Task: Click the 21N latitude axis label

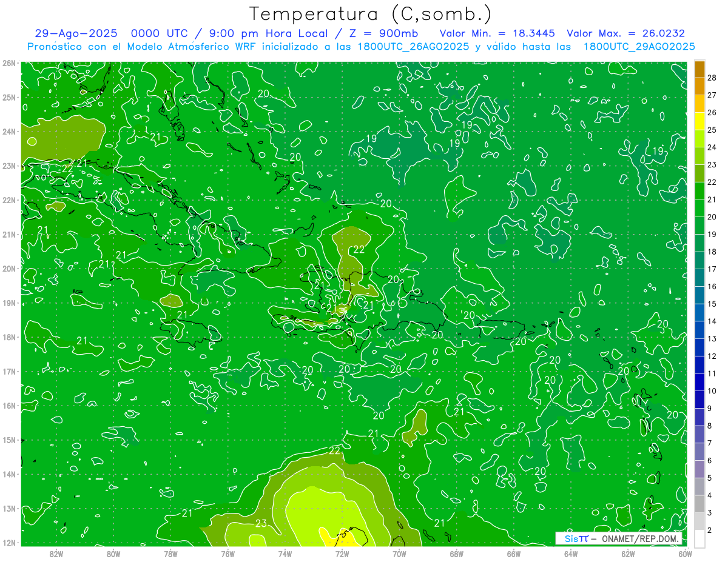Action: click(9, 234)
